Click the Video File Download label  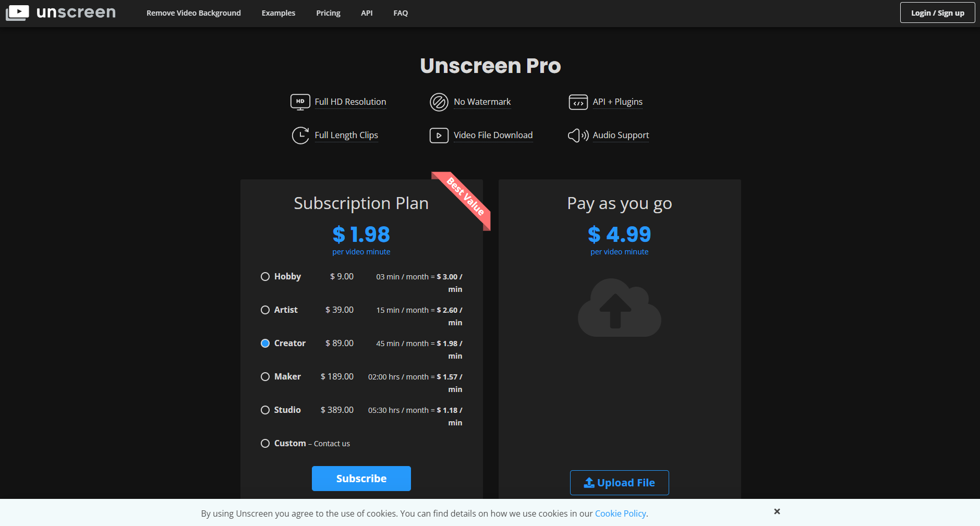[493, 136]
